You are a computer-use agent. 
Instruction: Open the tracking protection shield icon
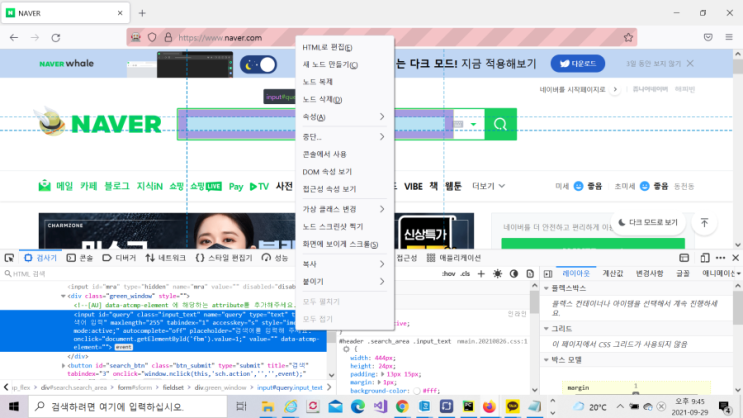(x=152, y=37)
